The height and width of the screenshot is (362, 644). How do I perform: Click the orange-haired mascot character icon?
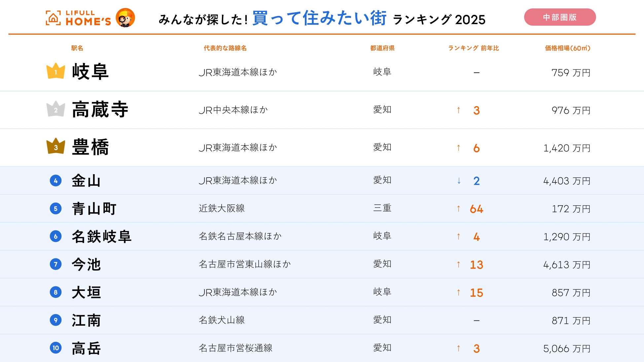tap(125, 17)
